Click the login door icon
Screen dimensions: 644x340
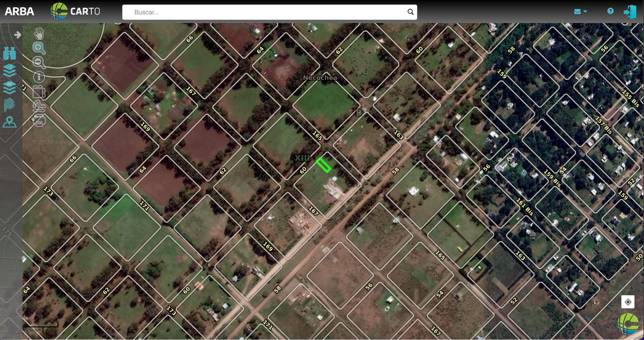click(x=630, y=12)
